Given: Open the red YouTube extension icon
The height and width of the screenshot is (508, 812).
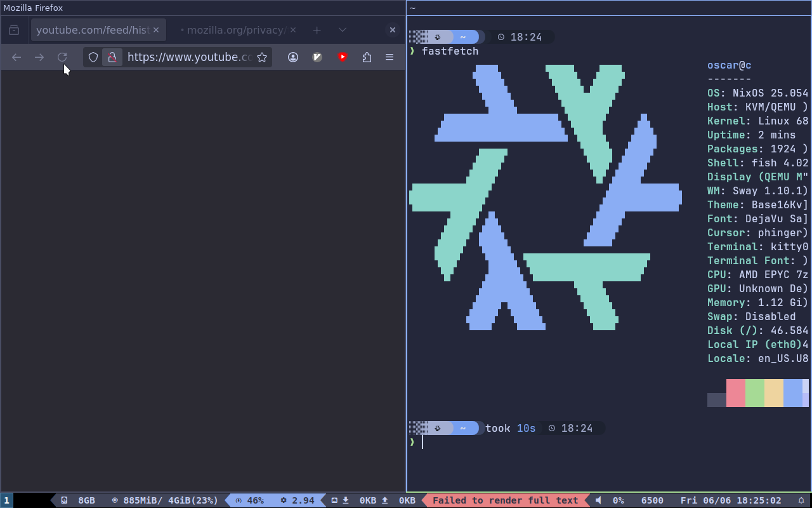Looking at the screenshot, I should [343, 57].
